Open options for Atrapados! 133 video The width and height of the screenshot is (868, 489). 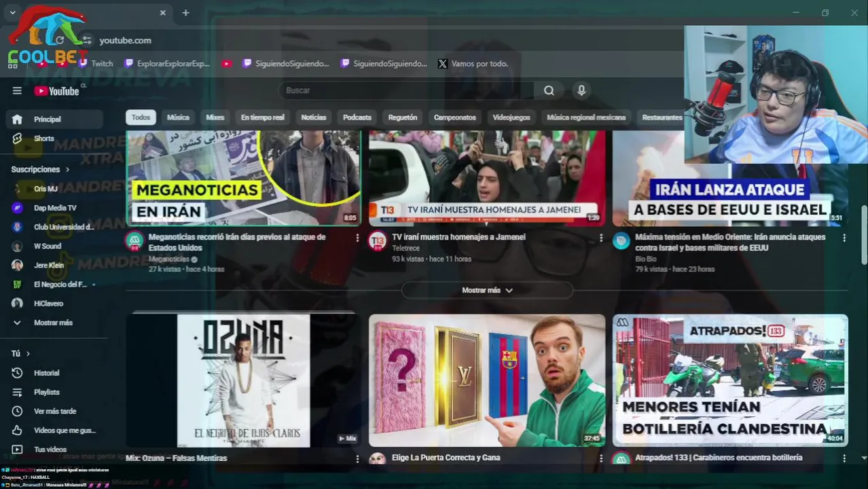click(844, 459)
